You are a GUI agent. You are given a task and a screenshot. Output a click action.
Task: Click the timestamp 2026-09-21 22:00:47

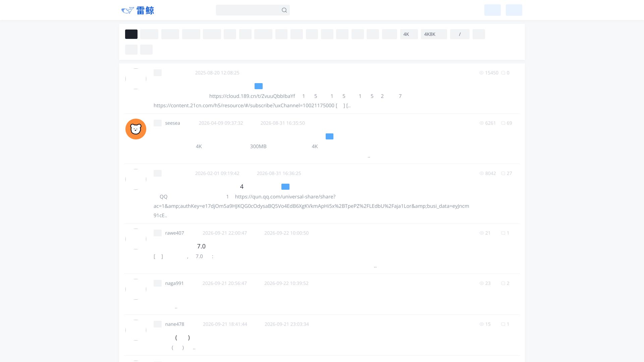click(225, 233)
